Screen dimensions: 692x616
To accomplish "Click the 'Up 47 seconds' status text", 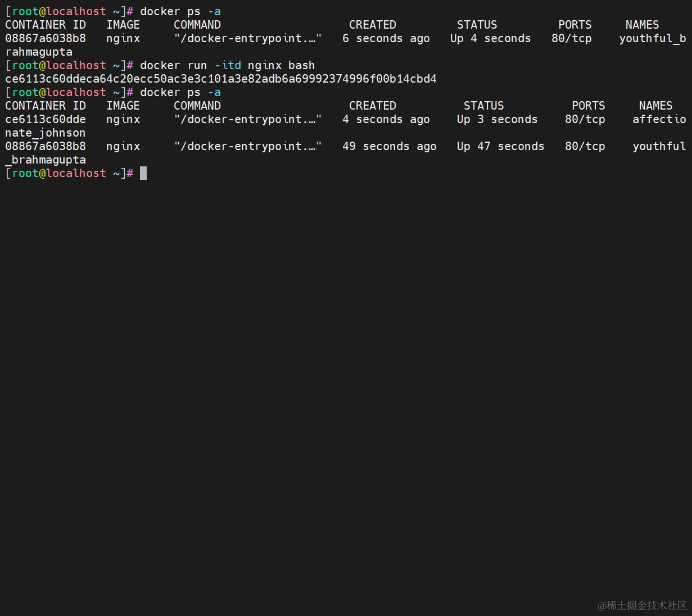I will tap(500, 146).
